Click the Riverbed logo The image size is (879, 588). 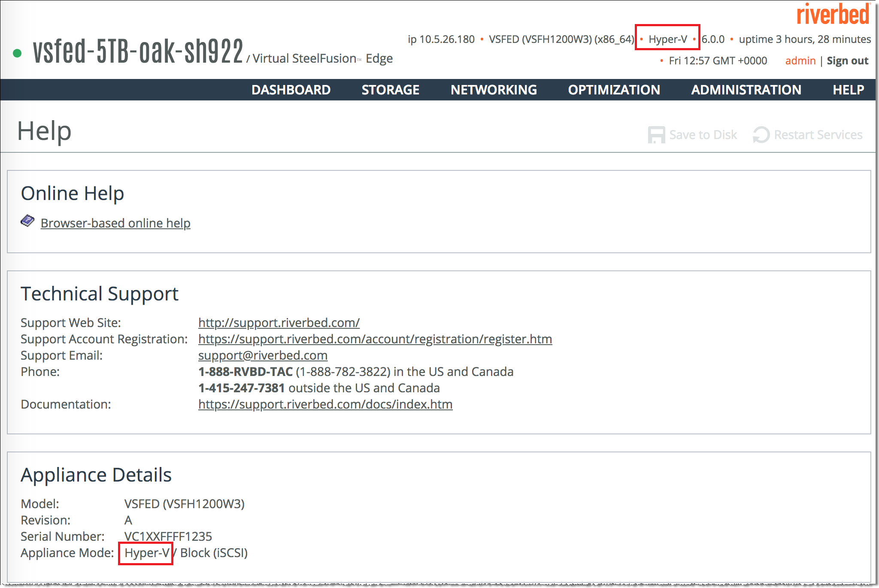833,14
